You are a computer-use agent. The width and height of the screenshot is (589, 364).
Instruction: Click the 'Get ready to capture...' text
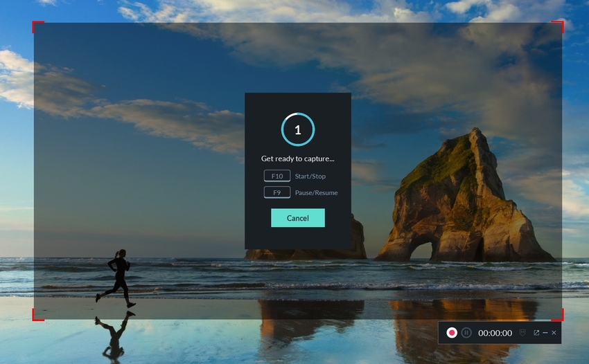(297, 158)
